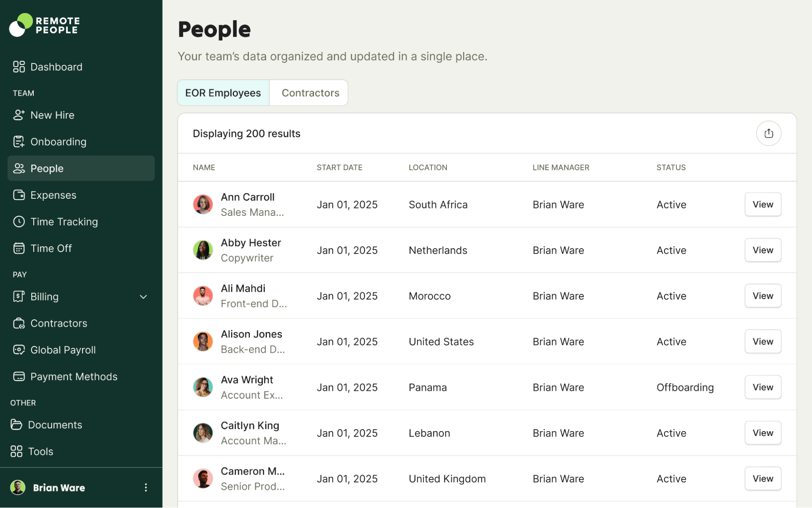This screenshot has width=812, height=508.
Task: Click the Remote People logo
Action: tap(43, 25)
